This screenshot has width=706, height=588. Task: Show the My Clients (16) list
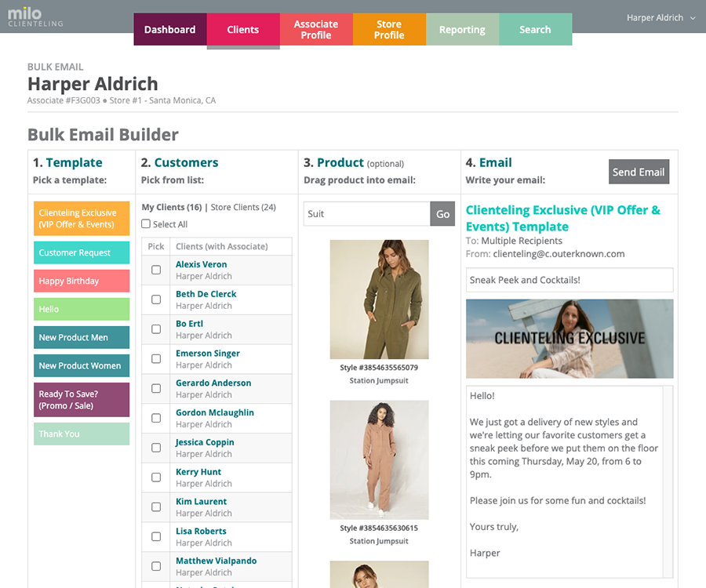click(172, 207)
